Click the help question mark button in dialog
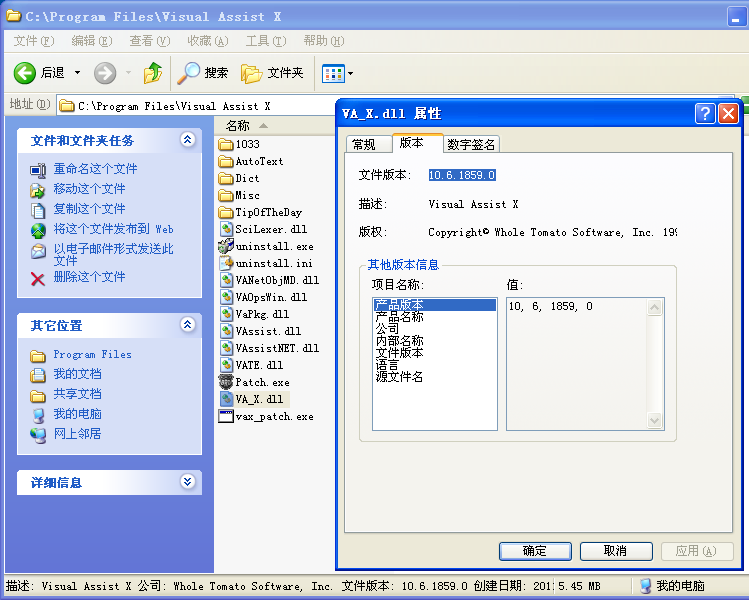 point(705,114)
